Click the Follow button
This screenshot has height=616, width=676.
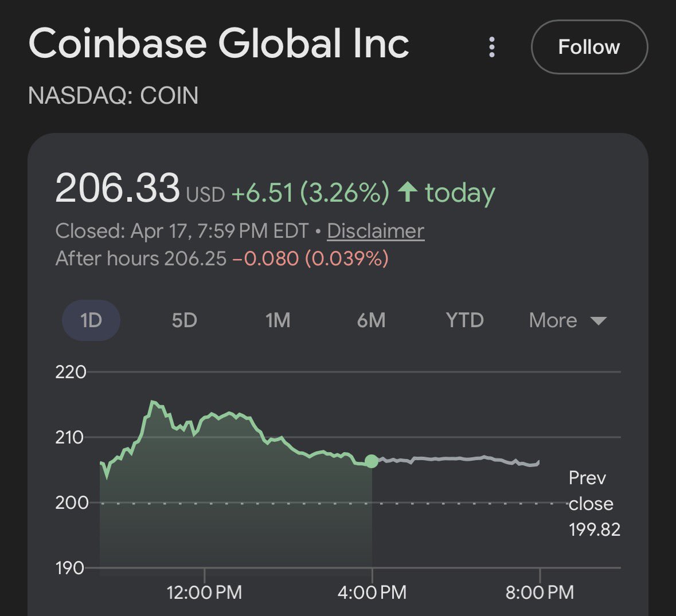589,47
